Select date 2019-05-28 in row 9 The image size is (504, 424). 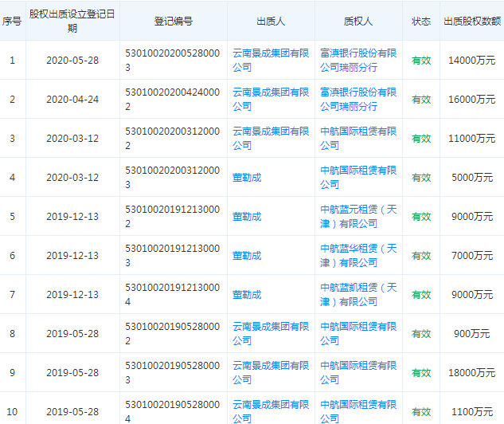point(72,372)
